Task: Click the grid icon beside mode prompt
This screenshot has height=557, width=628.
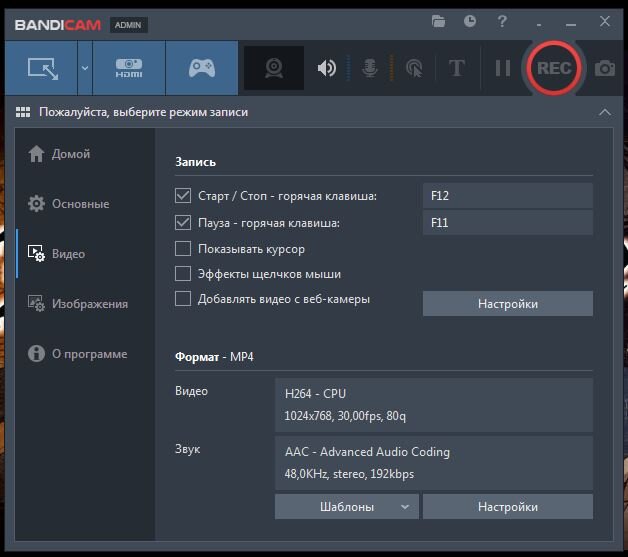Action: click(23, 112)
